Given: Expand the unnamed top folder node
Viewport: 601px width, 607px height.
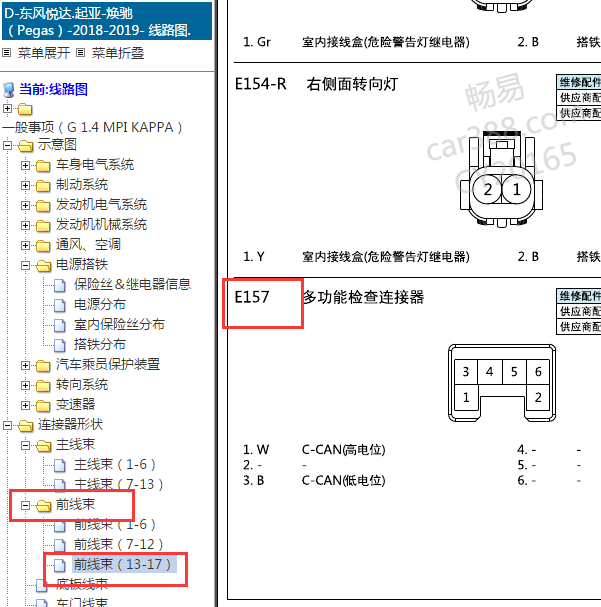Looking at the screenshot, I should (x=7, y=108).
